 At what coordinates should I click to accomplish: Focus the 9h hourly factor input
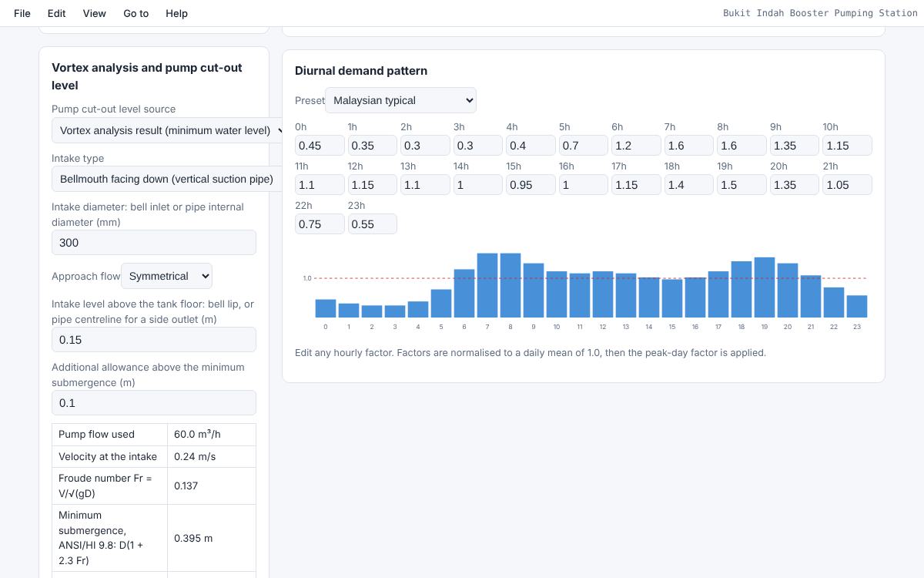795,145
